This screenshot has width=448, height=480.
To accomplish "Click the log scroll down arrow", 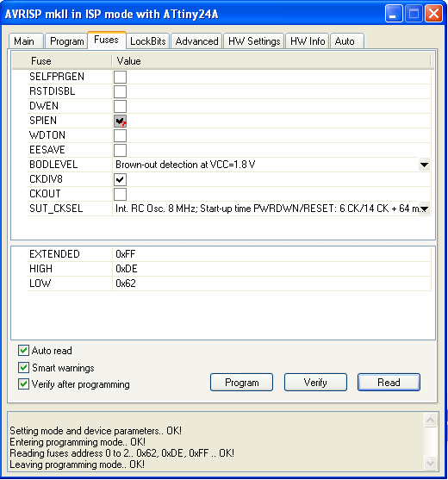I will pyautogui.click(x=430, y=463).
